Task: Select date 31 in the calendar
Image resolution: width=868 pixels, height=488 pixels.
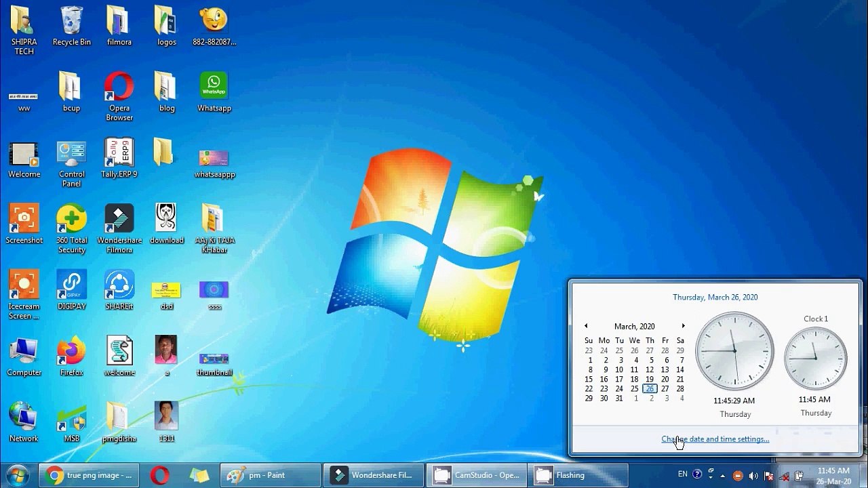Action: 619,399
